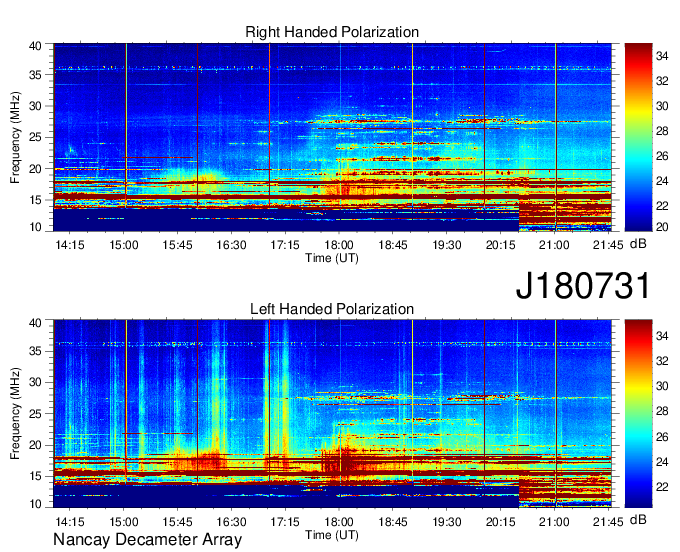Screen dimensions: 680x552
Task: Click the 30 MHz tick of upper plot
Action: click(36, 106)
